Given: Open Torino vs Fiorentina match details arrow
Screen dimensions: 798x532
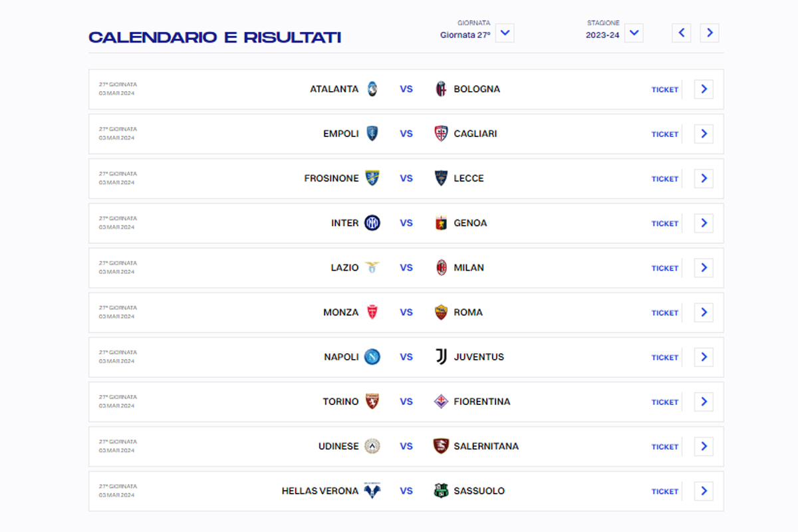Looking at the screenshot, I should point(704,402).
